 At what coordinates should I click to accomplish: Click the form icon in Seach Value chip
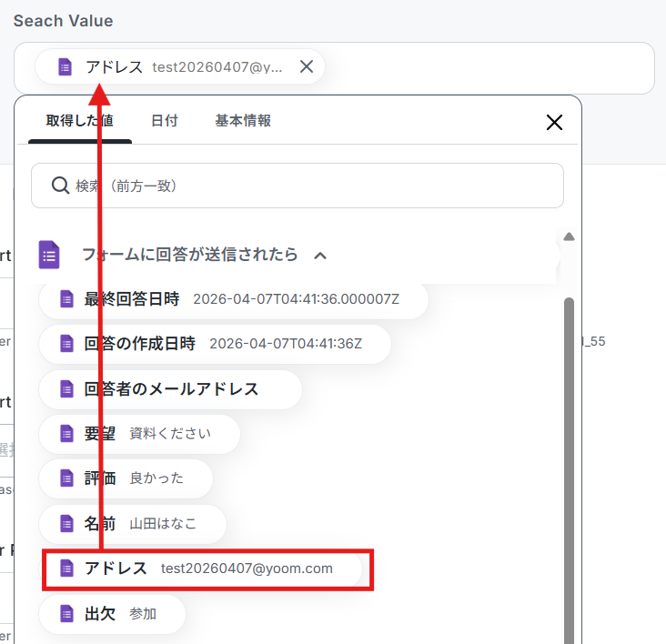[65, 66]
